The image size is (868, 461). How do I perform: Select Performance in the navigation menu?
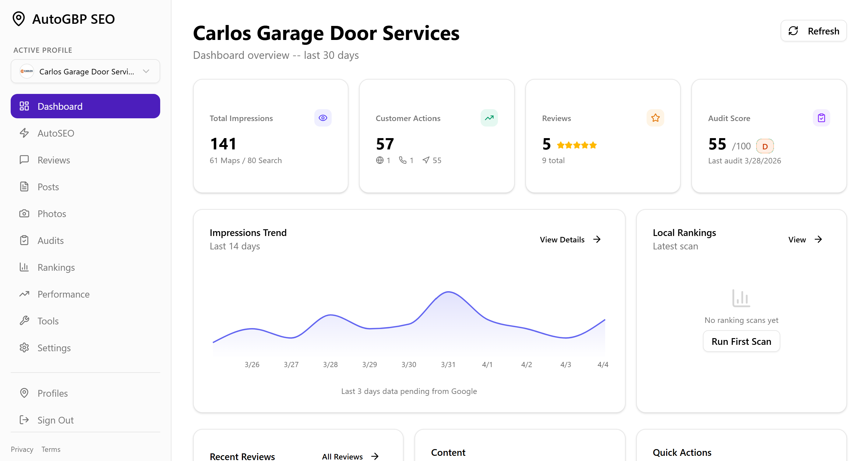63,294
